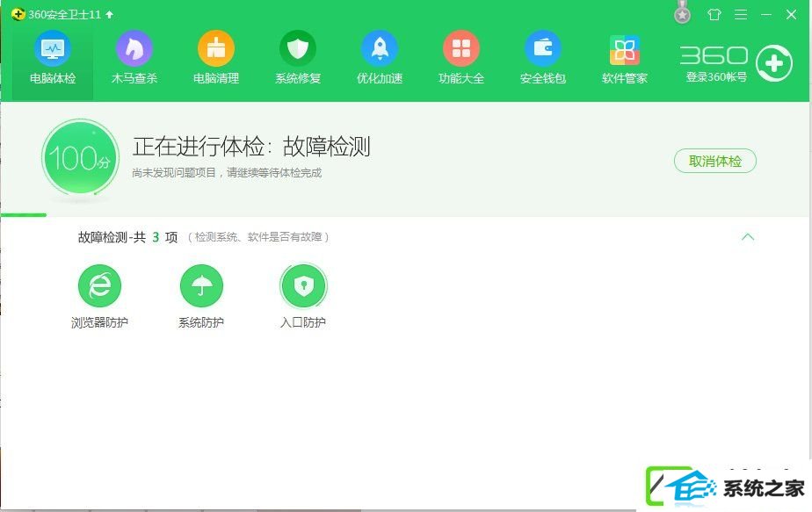Click the upgrade arrow next to 360安全卫士11
This screenshot has height=512, width=812.
pyautogui.click(x=109, y=15)
